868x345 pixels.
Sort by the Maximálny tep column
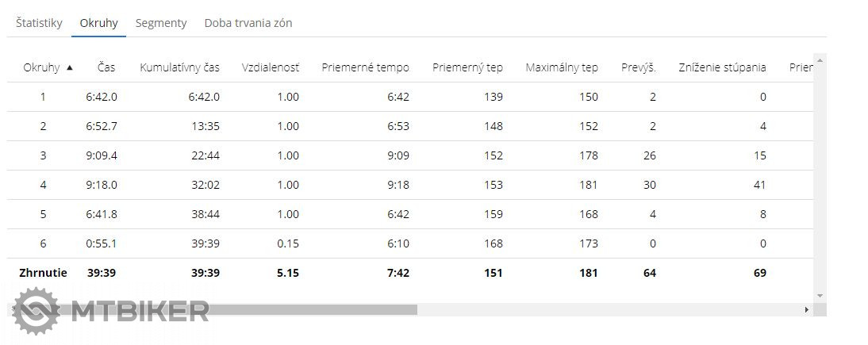pyautogui.click(x=562, y=67)
